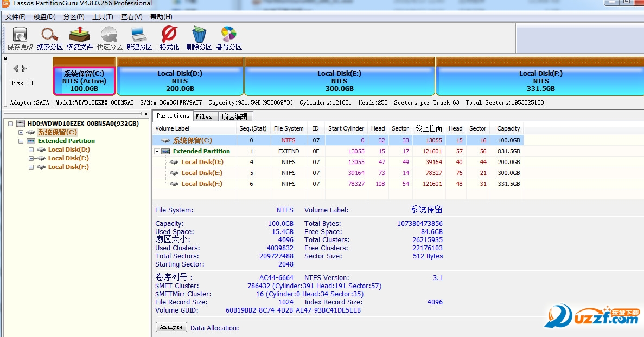The width and height of the screenshot is (644, 337).
Task: Click the 系统保留(C:) drive icon in the partitions table
Action: [165, 140]
